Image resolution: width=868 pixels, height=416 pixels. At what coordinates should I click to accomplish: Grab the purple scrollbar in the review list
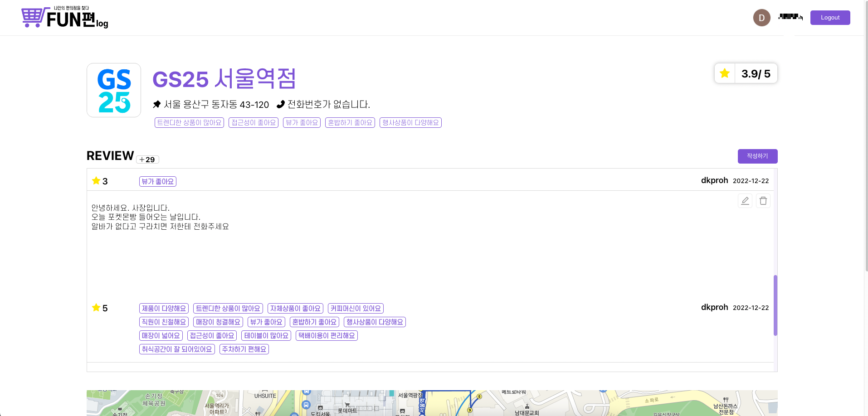point(775,305)
